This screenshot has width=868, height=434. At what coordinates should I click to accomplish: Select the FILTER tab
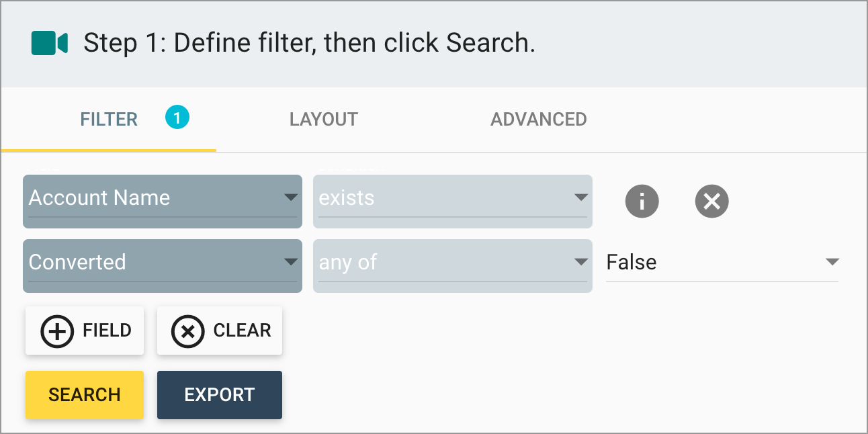click(109, 119)
